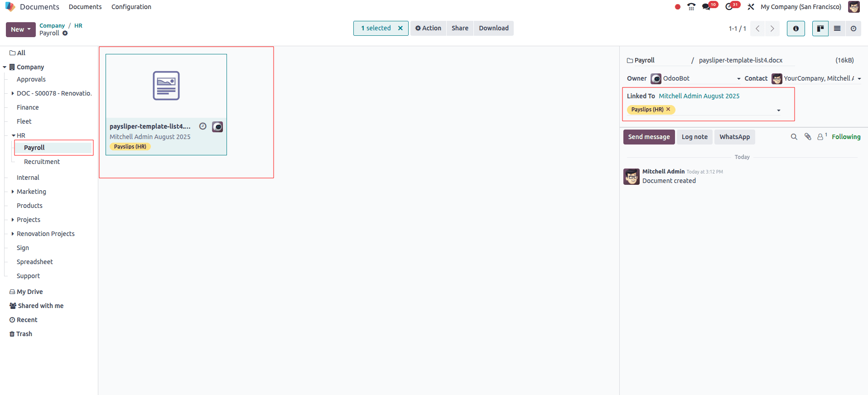Show followers list icon
This screenshot has width=868, height=395.
[x=822, y=137]
